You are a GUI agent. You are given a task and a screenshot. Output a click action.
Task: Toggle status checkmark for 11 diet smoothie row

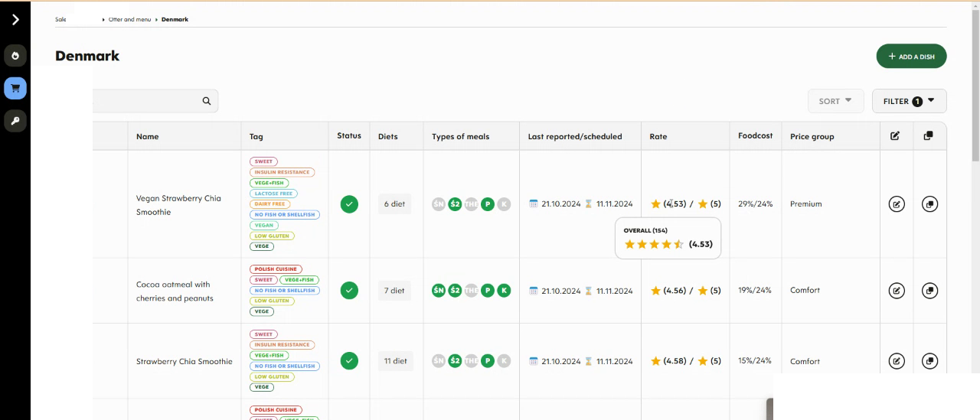(349, 360)
